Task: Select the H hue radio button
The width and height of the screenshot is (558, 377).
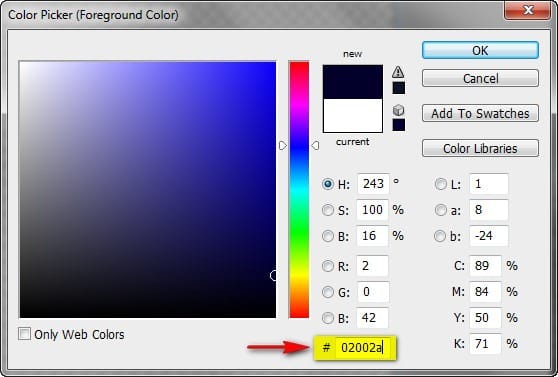Action: pyautogui.click(x=327, y=184)
